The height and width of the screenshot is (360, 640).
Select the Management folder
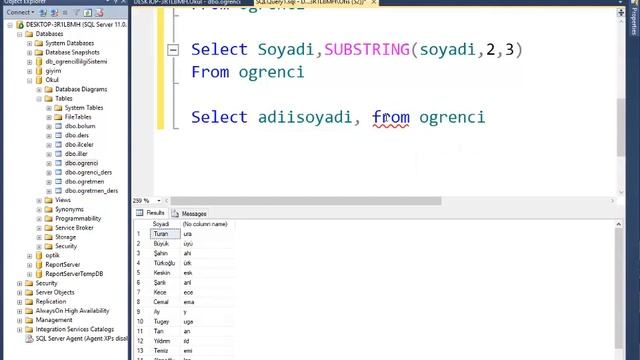54,320
